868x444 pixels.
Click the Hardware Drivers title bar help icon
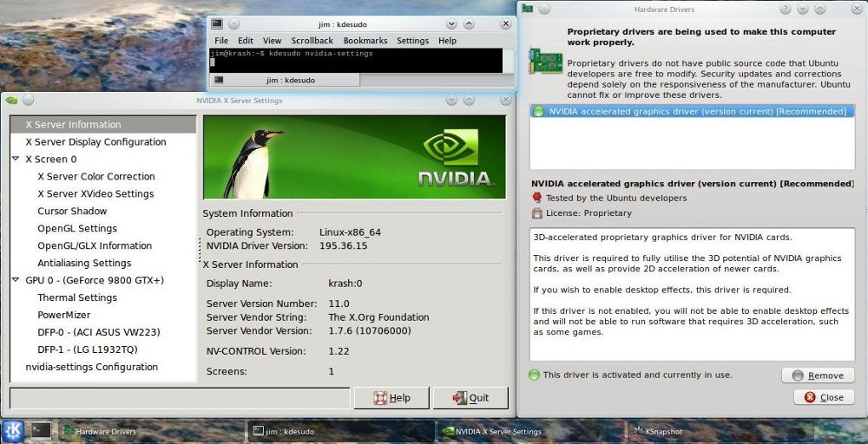(785, 10)
